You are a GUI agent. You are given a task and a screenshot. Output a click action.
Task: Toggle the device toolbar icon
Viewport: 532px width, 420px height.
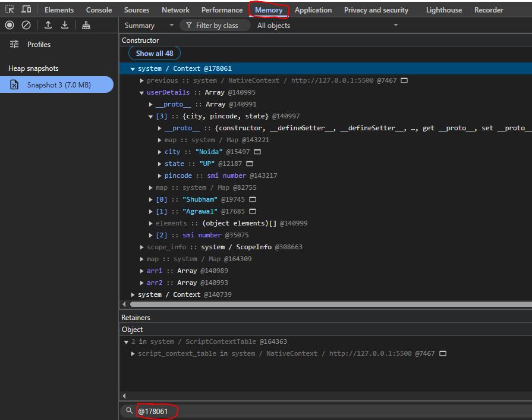26,9
